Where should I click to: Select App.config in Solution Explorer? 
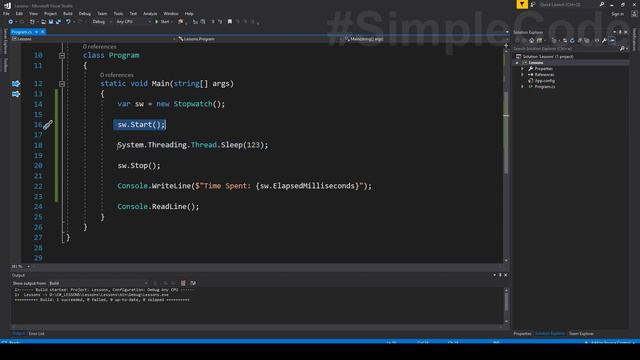544,81
